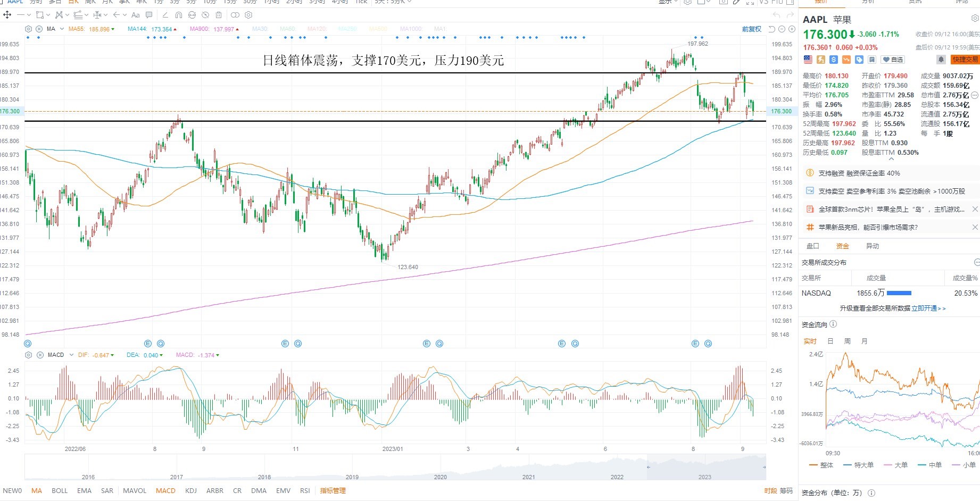Open the 筹码 chip distribution view
This screenshot has height=501, width=980.
(786, 490)
